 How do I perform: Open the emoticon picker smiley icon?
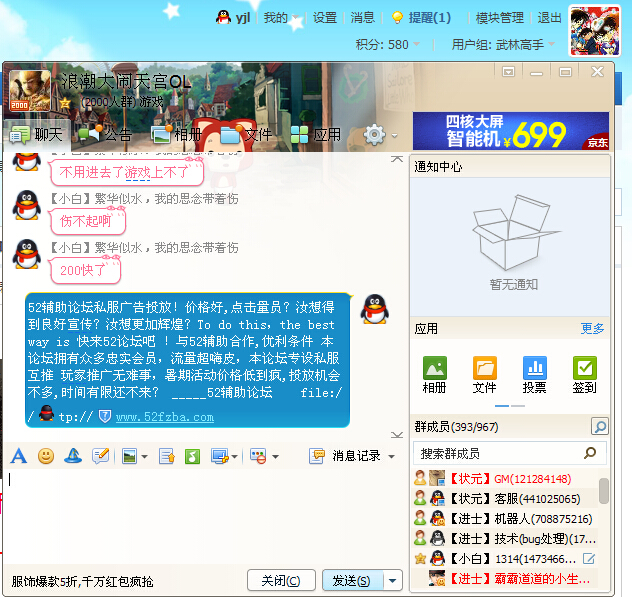tap(46, 456)
